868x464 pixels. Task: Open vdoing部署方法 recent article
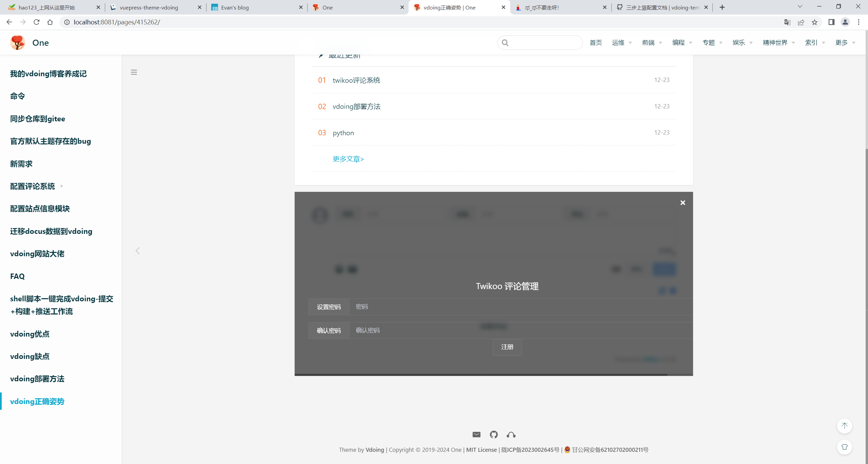[357, 106]
